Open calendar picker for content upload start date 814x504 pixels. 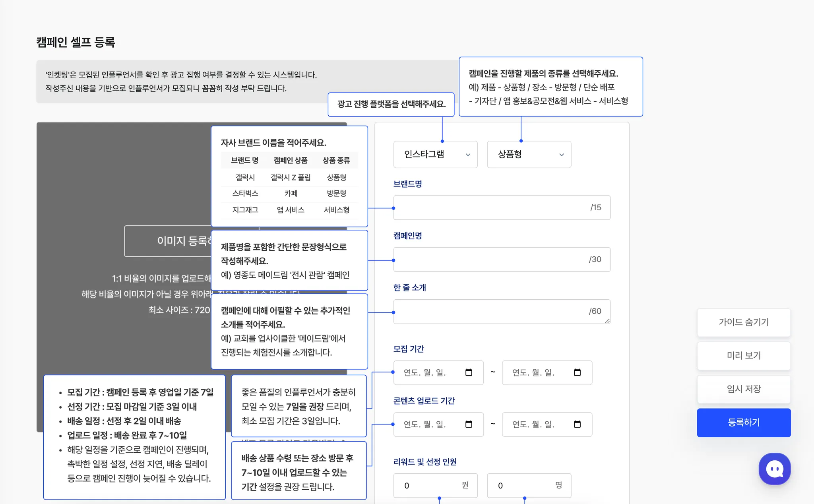469,425
